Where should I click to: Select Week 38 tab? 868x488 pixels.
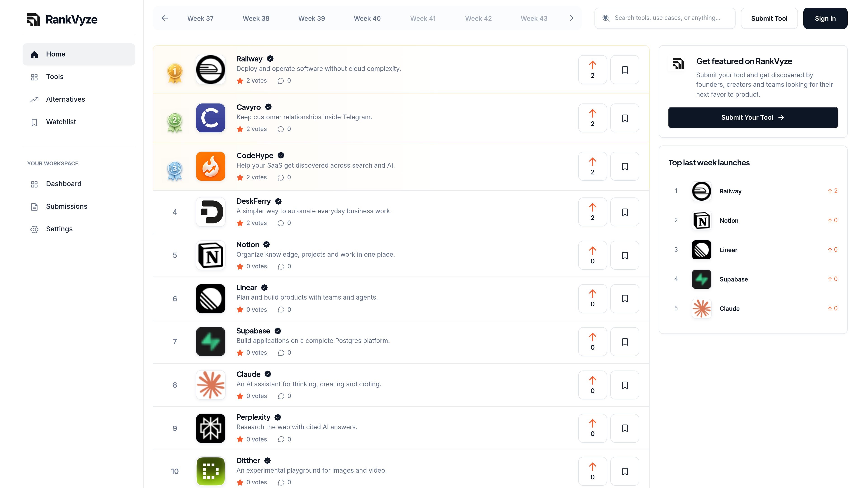coord(256,19)
